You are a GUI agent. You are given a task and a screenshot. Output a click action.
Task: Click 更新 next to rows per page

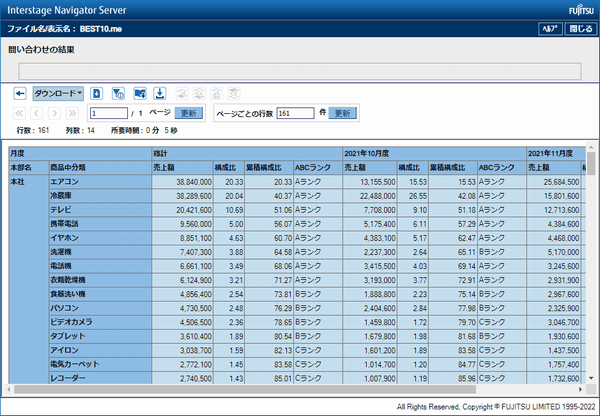(342, 113)
